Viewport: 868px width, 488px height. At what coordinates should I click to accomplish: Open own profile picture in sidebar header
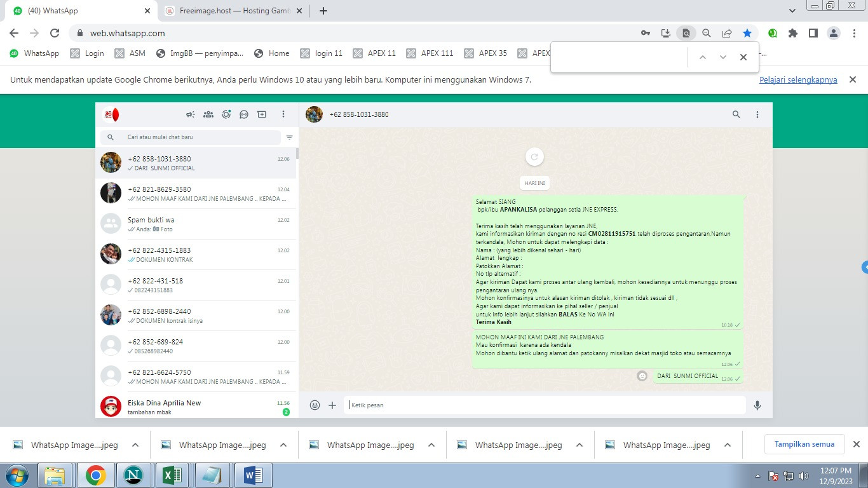pyautogui.click(x=111, y=114)
